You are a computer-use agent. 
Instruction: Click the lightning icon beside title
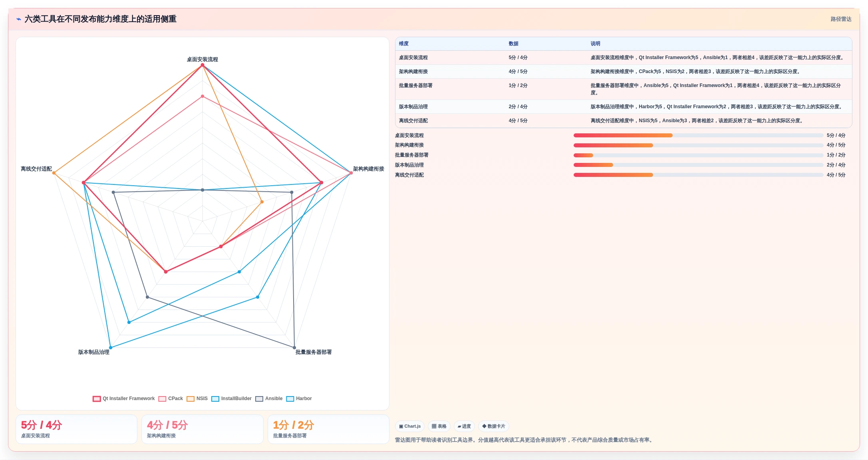[x=19, y=19]
